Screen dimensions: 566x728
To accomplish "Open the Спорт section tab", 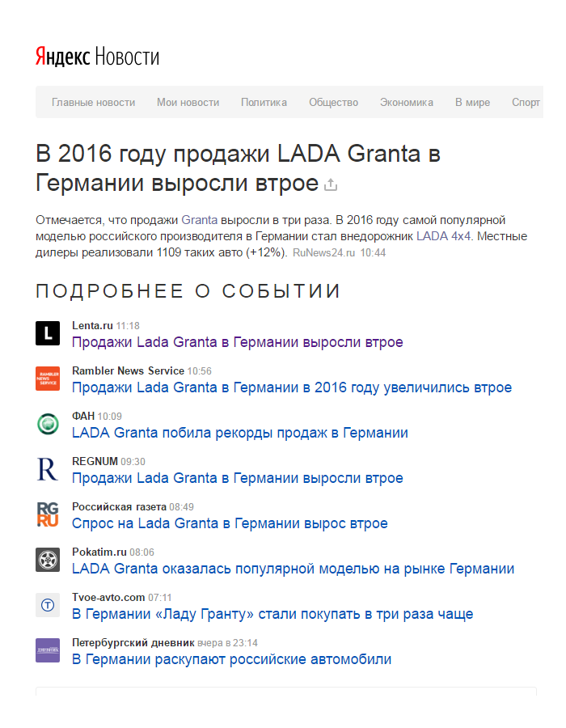I will 526,102.
